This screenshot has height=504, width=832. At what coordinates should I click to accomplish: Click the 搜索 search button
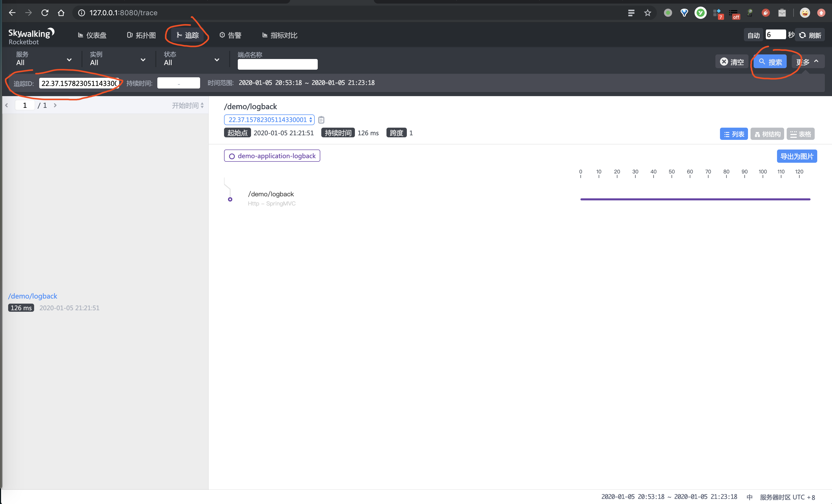point(770,62)
